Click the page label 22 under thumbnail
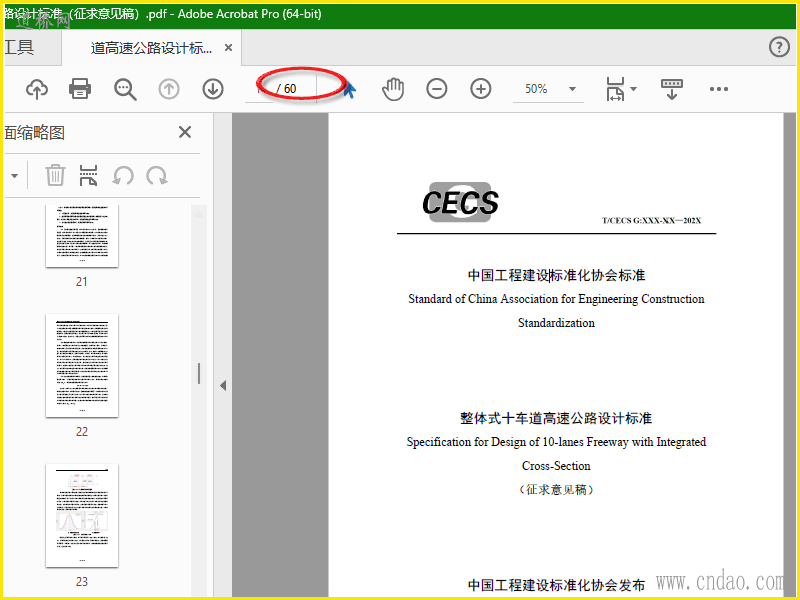This screenshot has width=800, height=600. [x=82, y=432]
